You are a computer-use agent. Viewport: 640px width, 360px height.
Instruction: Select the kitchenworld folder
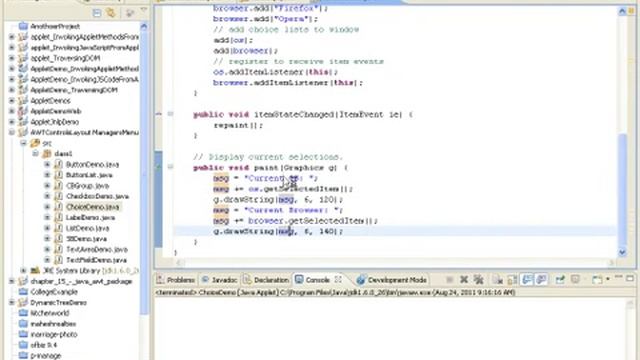pos(44,313)
